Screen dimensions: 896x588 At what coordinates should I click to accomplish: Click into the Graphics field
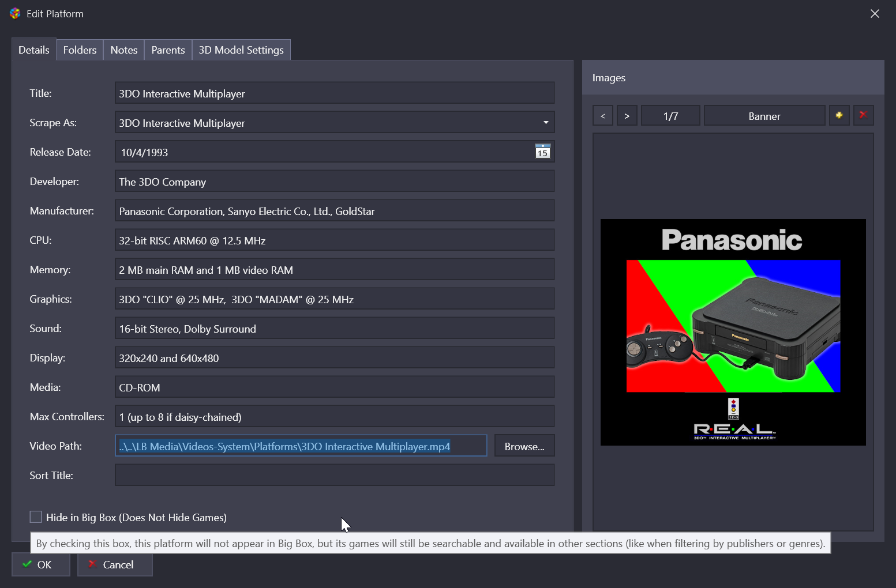[335, 299]
